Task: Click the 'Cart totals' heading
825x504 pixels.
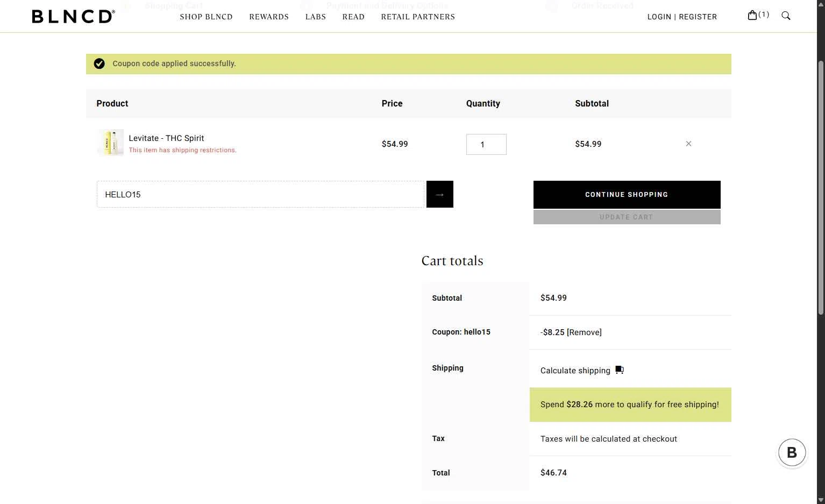Action: click(452, 261)
